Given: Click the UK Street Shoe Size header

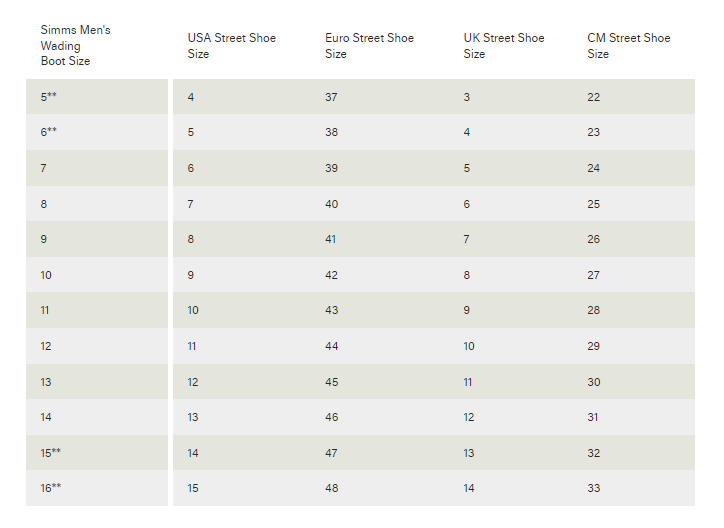Looking at the screenshot, I should pyautogui.click(x=504, y=46).
